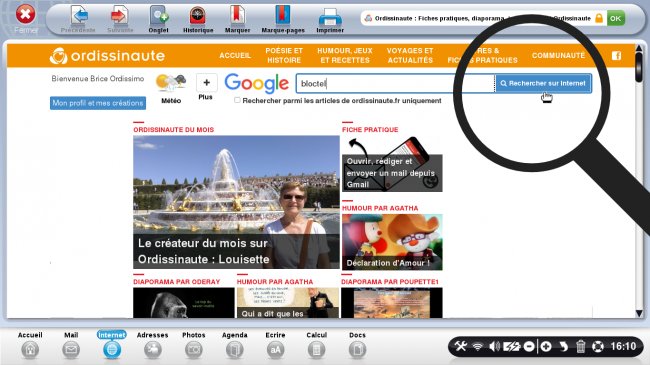650x365 pixels.
Task: Click the Plus button with plus sign
Action: click(x=206, y=83)
